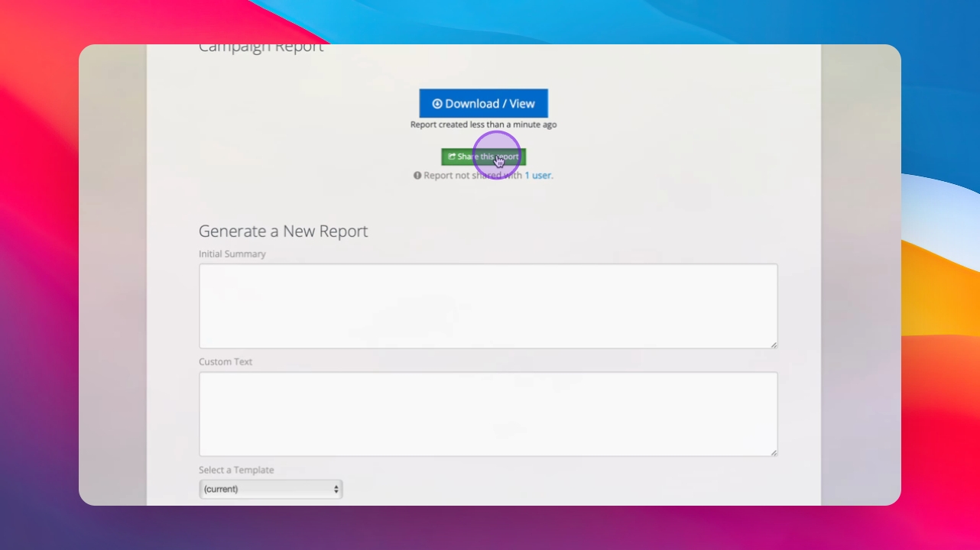Click 'Report created less than a minute ago' text
Screen dimensions: 980x550
click(x=483, y=125)
